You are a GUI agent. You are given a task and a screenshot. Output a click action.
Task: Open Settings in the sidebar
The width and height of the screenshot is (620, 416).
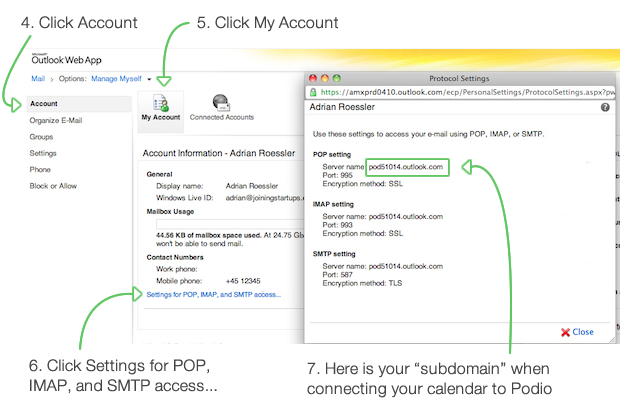coord(43,153)
